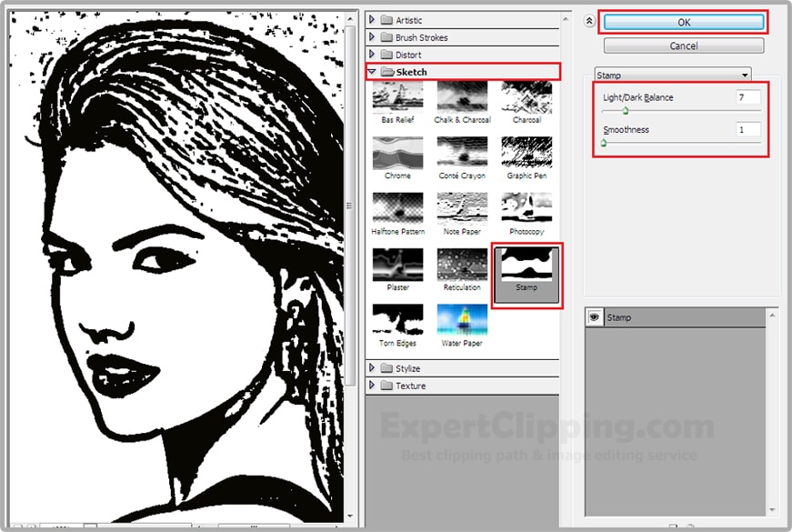Click the OK button

684,22
